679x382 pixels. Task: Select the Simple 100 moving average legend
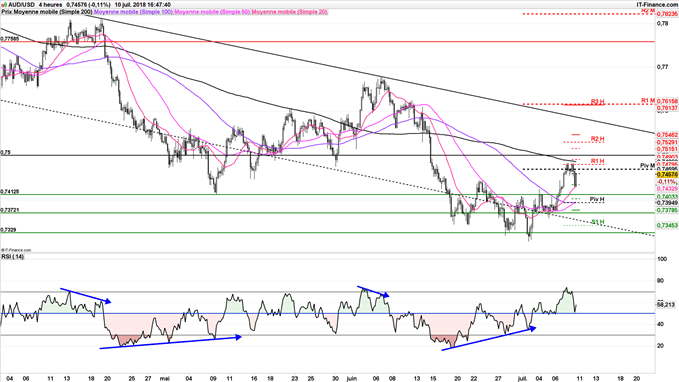[133, 12]
